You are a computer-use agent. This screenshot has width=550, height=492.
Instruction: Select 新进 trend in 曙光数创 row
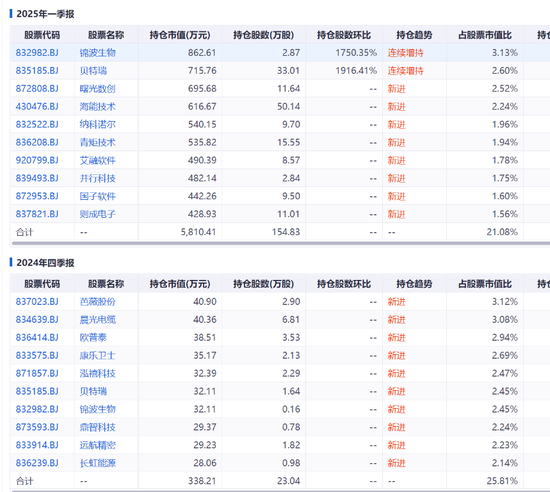pyautogui.click(x=396, y=88)
